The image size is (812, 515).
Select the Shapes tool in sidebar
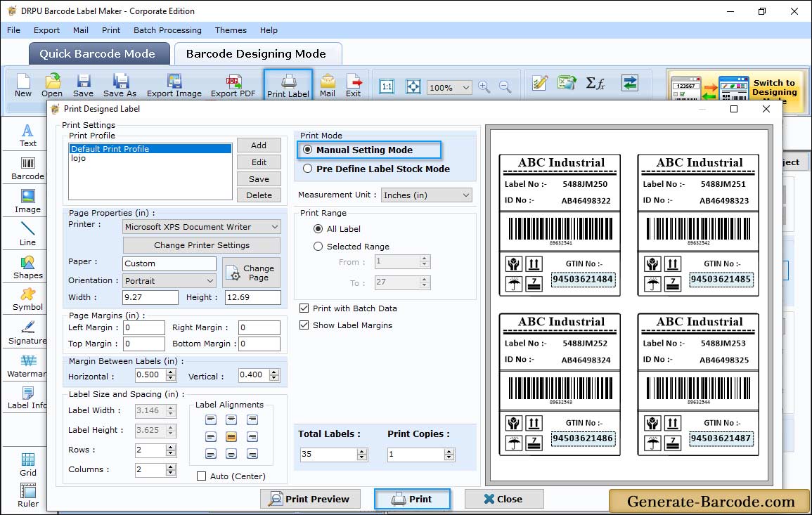pos(27,268)
